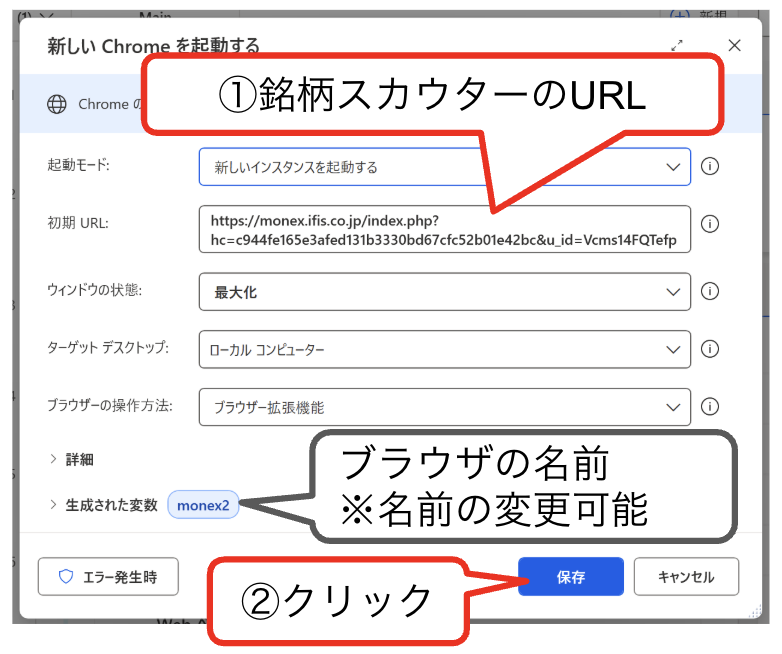Open the ブラウザーの操作方法 dropdown
This screenshot has width=782, height=654.
click(444, 407)
